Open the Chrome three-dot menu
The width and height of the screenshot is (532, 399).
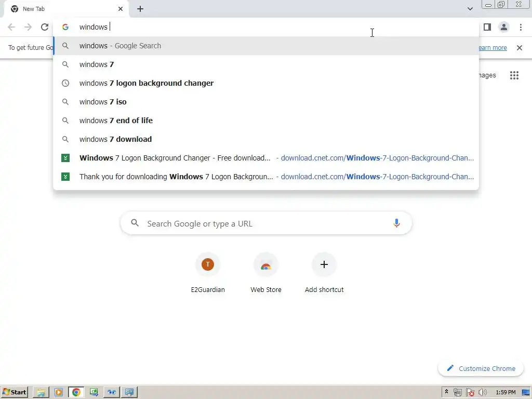coord(521,27)
